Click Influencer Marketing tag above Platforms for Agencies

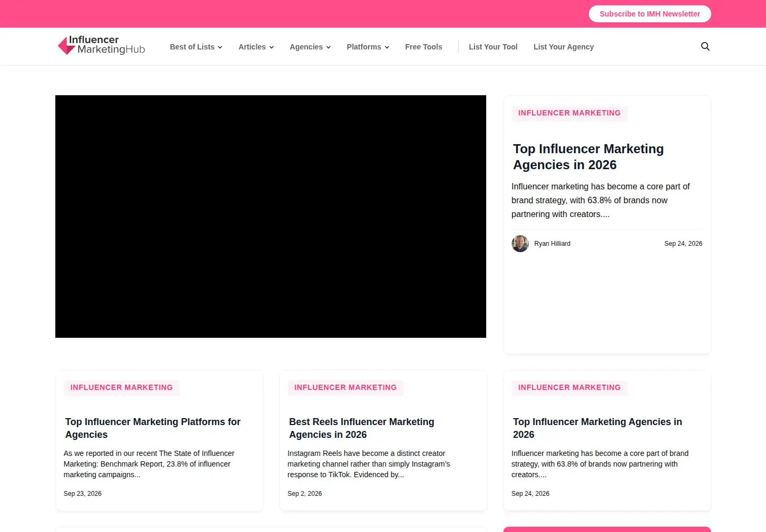click(x=121, y=387)
